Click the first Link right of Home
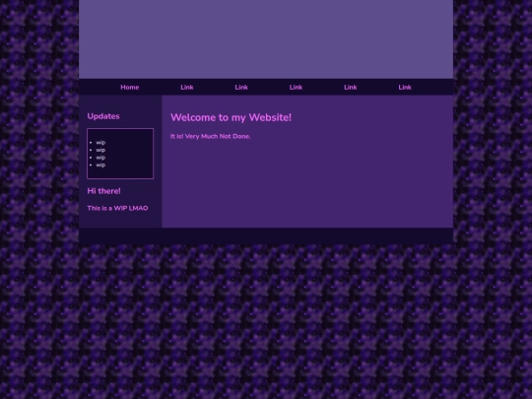 (187, 88)
